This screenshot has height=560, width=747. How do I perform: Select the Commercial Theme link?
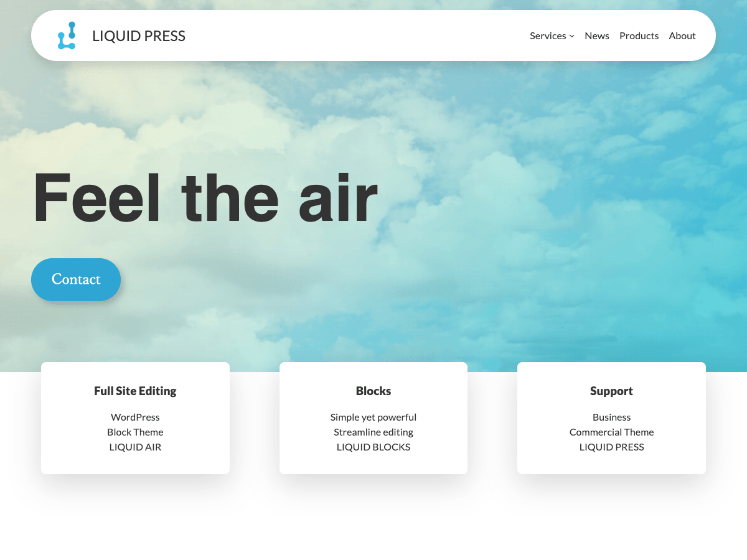pos(611,432)
